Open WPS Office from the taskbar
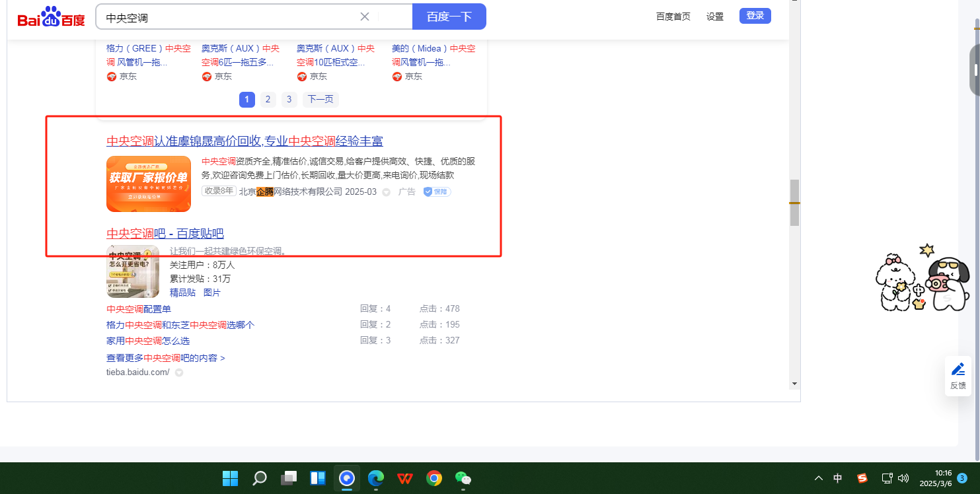 405,478
